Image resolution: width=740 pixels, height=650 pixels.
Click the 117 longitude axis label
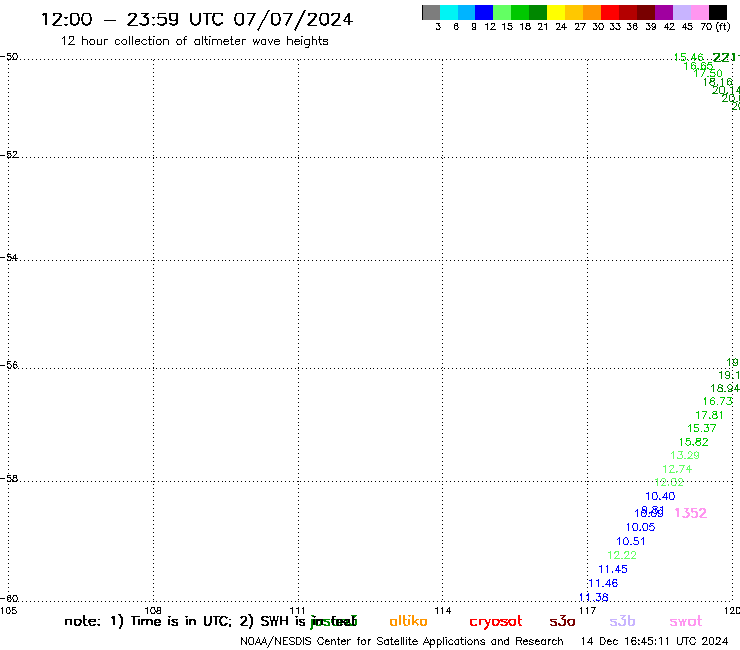[587, 611]
